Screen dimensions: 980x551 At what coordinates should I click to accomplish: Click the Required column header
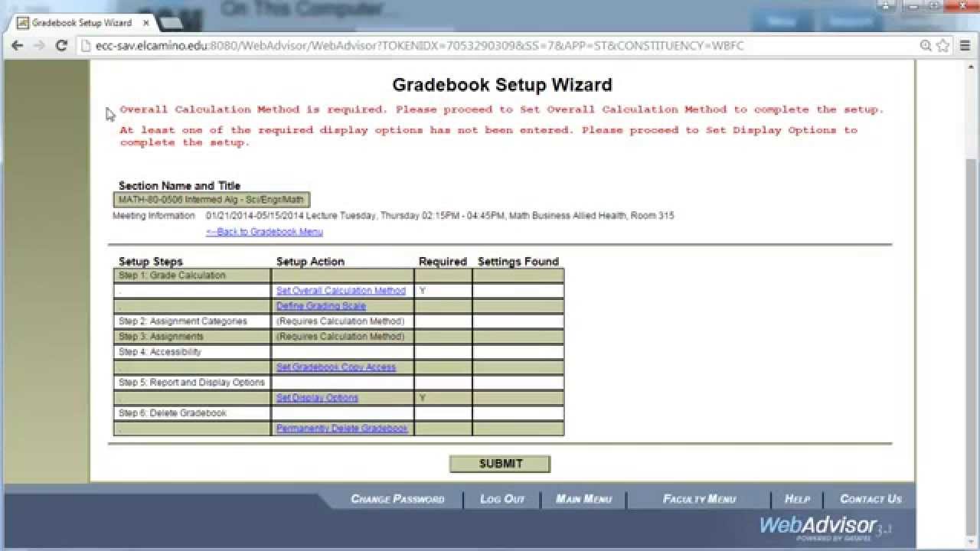click(x=443, y=262)
